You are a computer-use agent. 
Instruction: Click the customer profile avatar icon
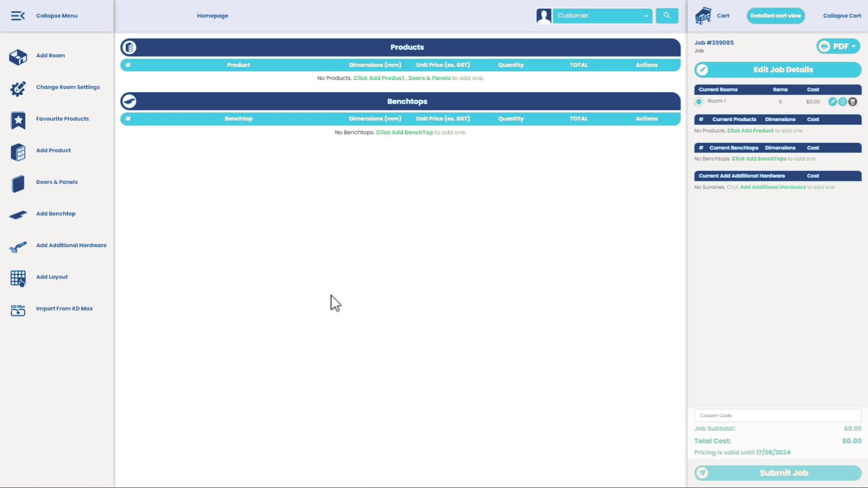(x=544, y=16)
